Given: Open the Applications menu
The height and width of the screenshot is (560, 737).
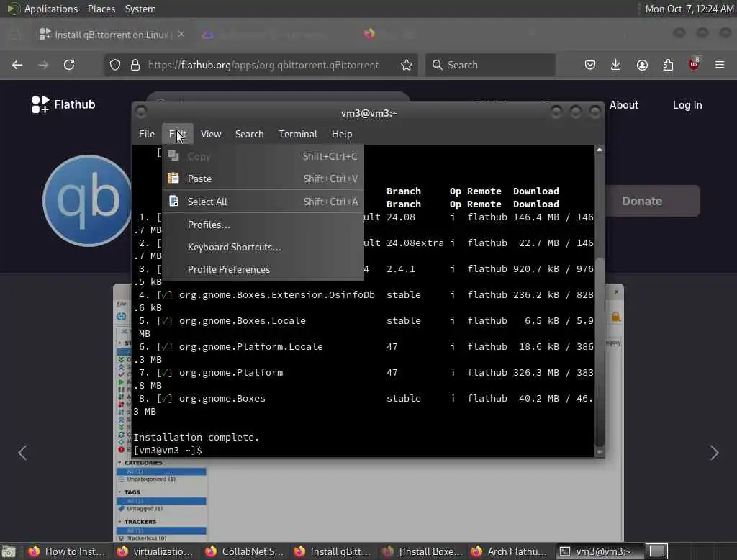Looking at the screenshot, I should point(51,9).
